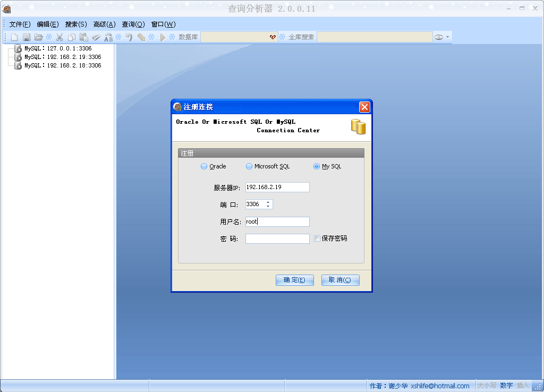This screenshot has height=392, width=544.
Task: Select the Microsoft SQL radio button
Action: (249, 166)
